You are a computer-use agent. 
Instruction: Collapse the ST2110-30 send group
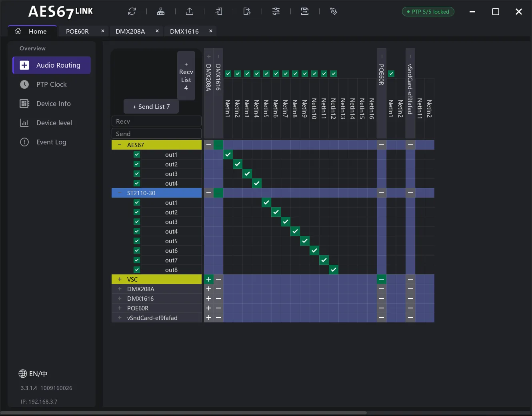point(119,193)
